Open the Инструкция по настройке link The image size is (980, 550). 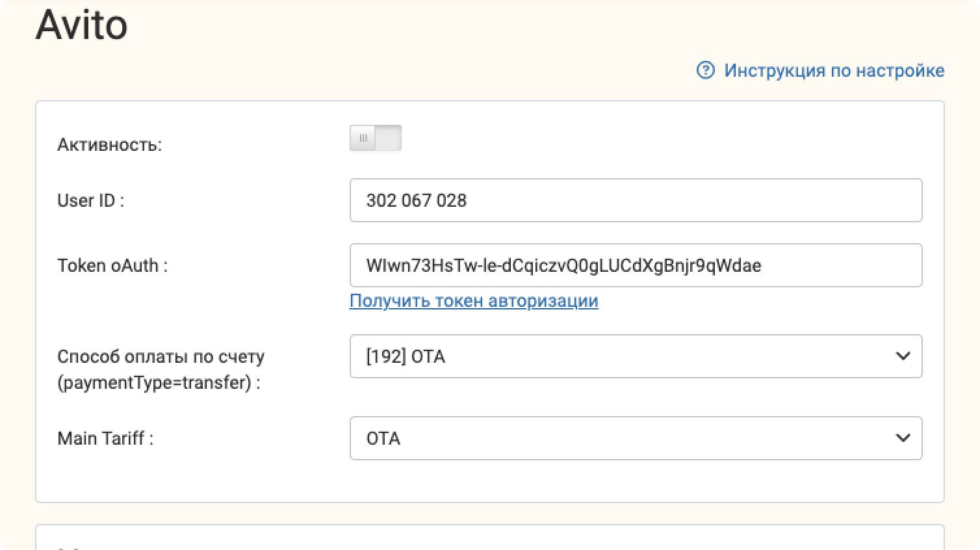[834, 70]
